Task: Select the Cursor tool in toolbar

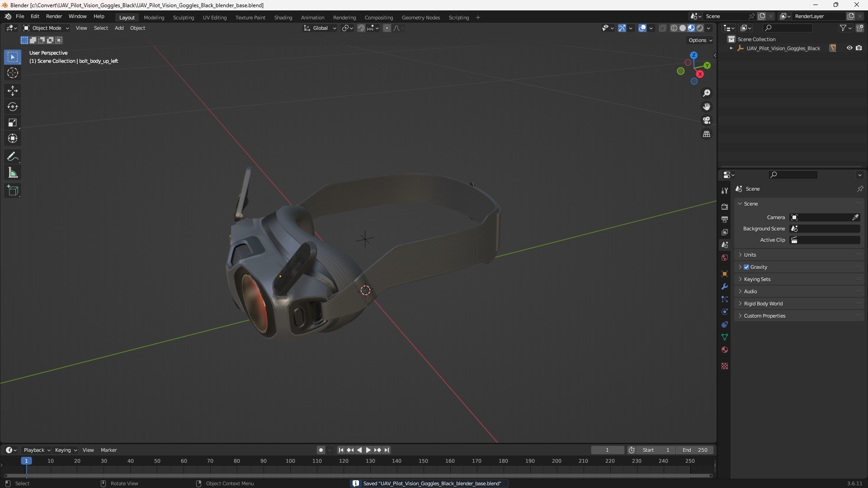Action: tap(13, 73)
